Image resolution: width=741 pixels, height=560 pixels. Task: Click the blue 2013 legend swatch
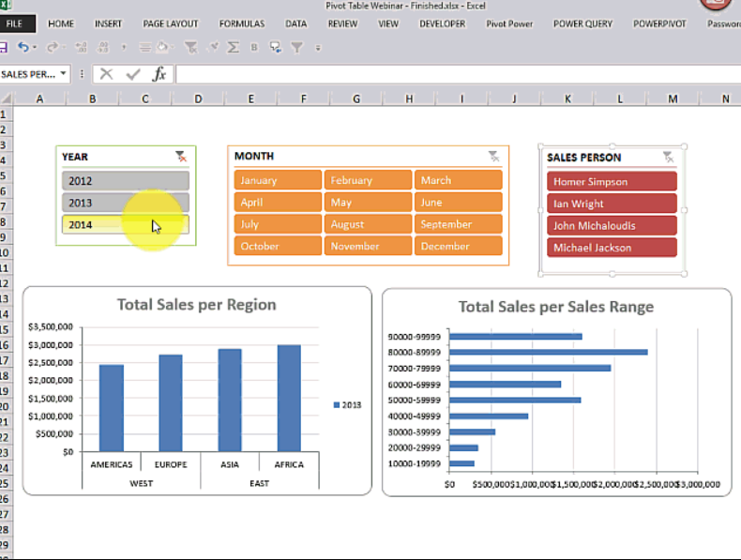(x=337, y=405)
